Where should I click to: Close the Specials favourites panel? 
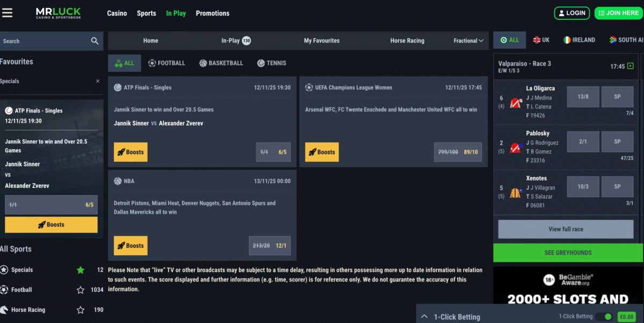pyautogui.click(x=98, y=81)
